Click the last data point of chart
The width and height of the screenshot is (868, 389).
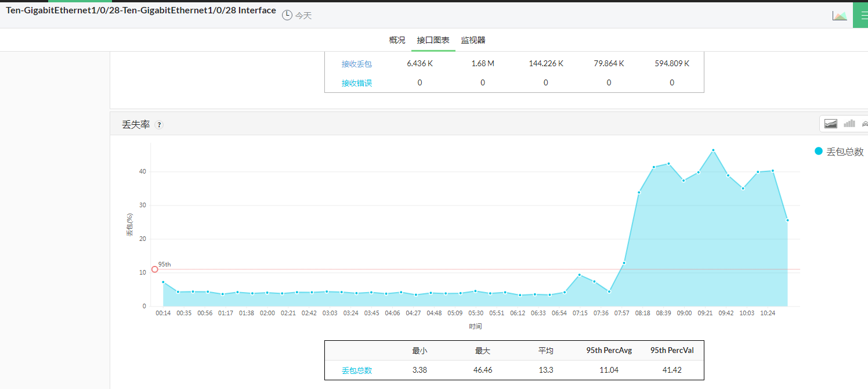(x=787, y=220)
